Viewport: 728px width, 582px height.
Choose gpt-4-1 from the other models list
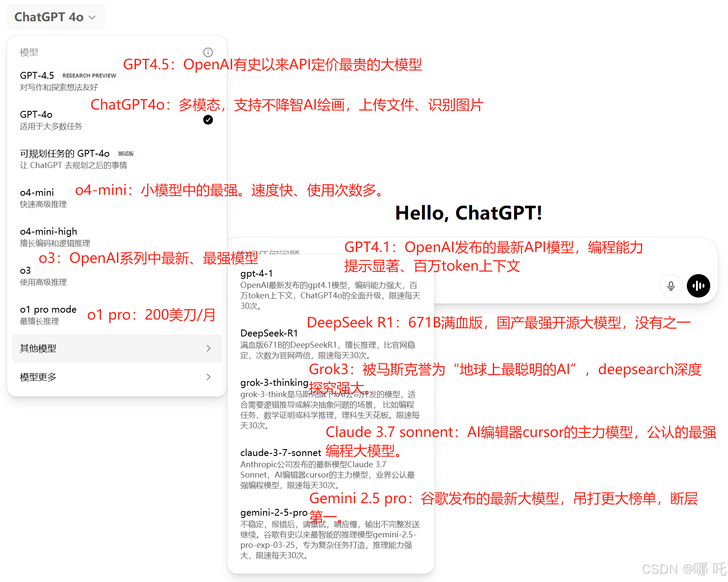330,289
